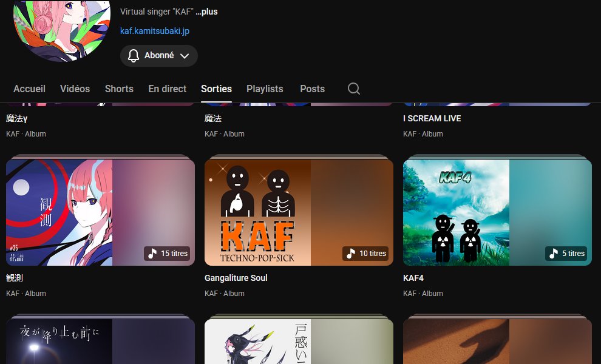Select the Sorties tab
Image resolution: width=601 pixels, height=364 pixels.
(x=216, y=89)
